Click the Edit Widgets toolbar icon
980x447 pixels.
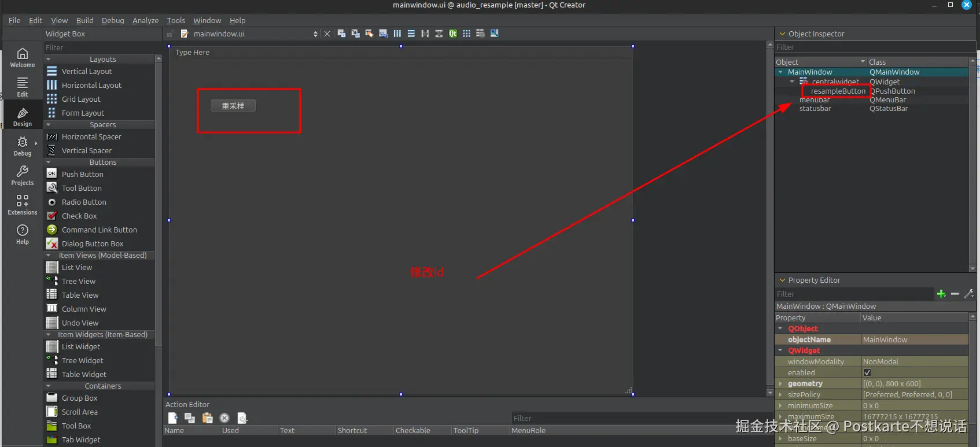[341, 34]
